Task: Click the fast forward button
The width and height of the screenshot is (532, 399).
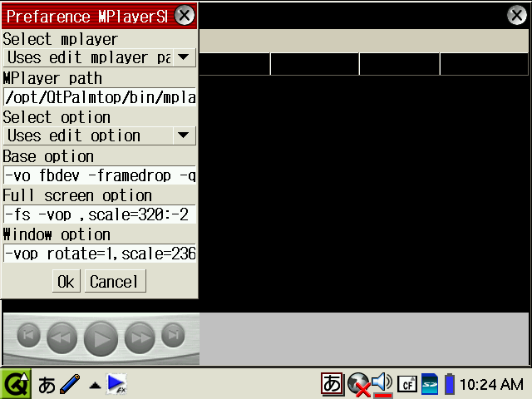Action: [140, 337]
